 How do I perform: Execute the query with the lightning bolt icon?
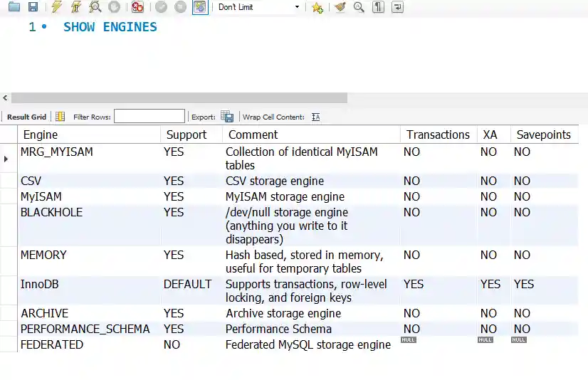[x=57, y=6]
